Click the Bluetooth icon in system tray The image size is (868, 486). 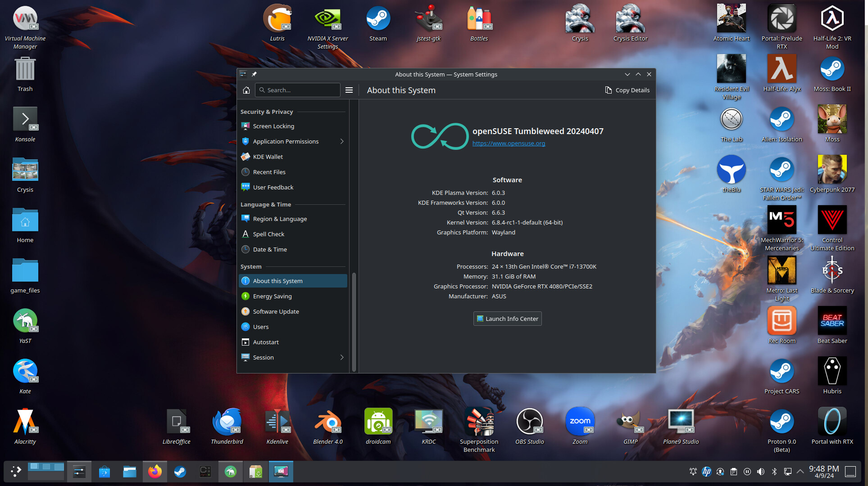[x=774, y=472]
